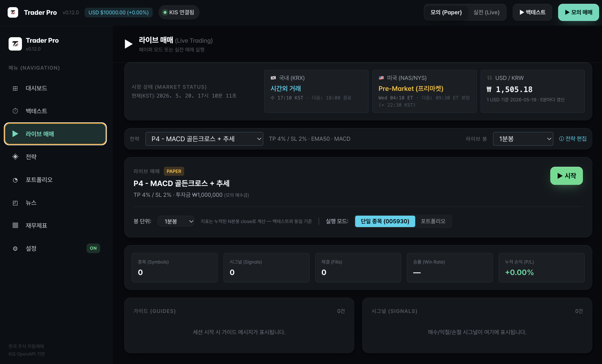The height and width of the screenshot is (364, 602).
Task: Open 포트폴리오 sidebar menu item
Action: [56, 180]
